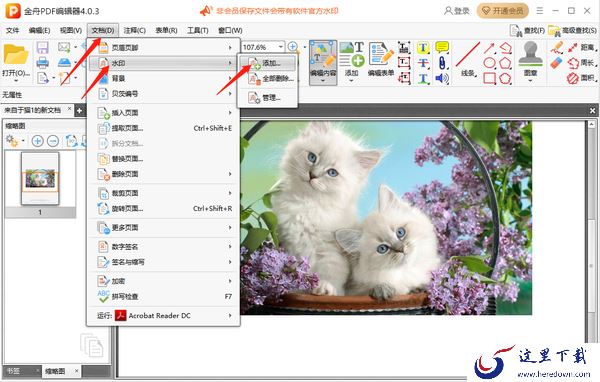
Task: Expand the arrow under 添加 tool
Action: point(351,81)
